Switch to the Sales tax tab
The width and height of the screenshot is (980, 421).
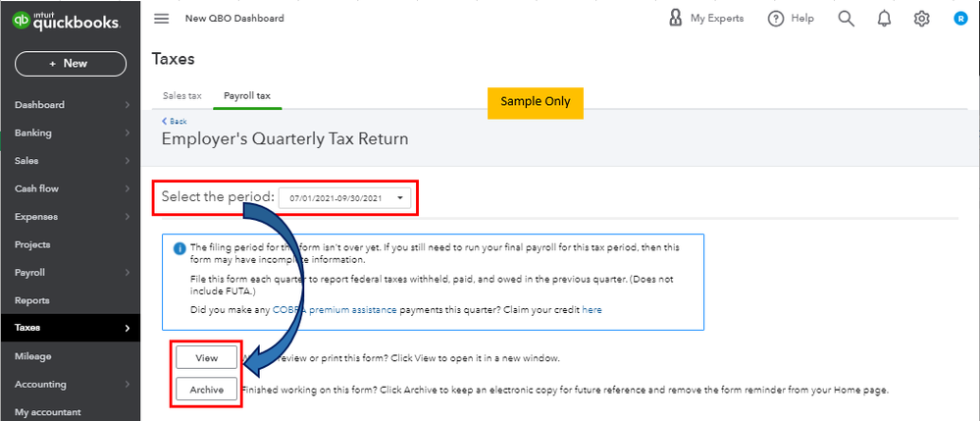pyautogui.click(x=181, y=96)
